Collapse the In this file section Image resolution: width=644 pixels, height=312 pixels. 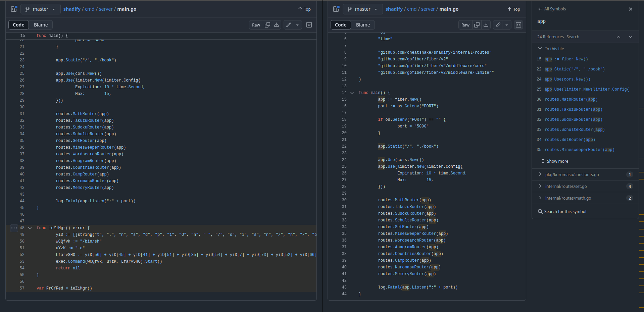point(540,48)
